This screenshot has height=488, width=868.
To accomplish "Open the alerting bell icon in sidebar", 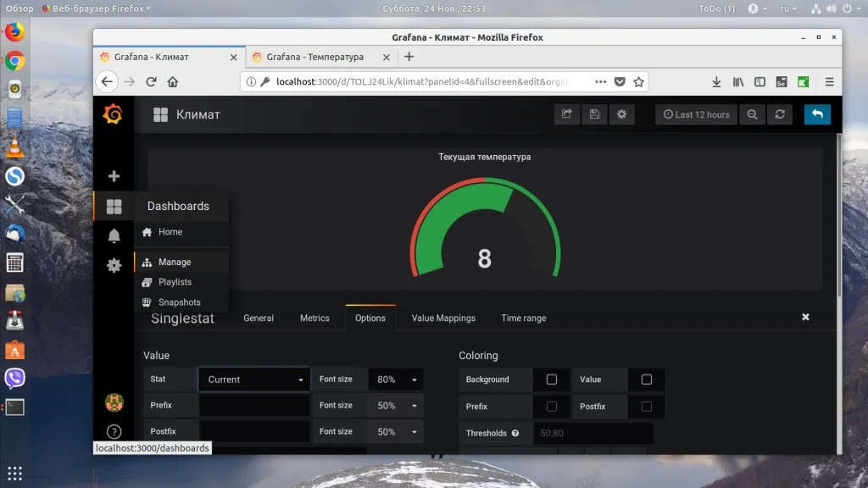I will [114, 236].
